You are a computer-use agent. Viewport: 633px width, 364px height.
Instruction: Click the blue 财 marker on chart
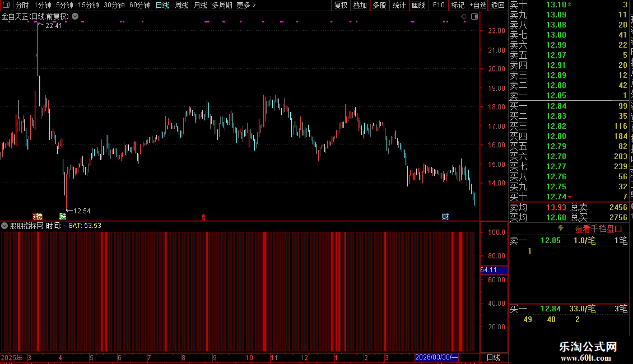tap(445, 217)
